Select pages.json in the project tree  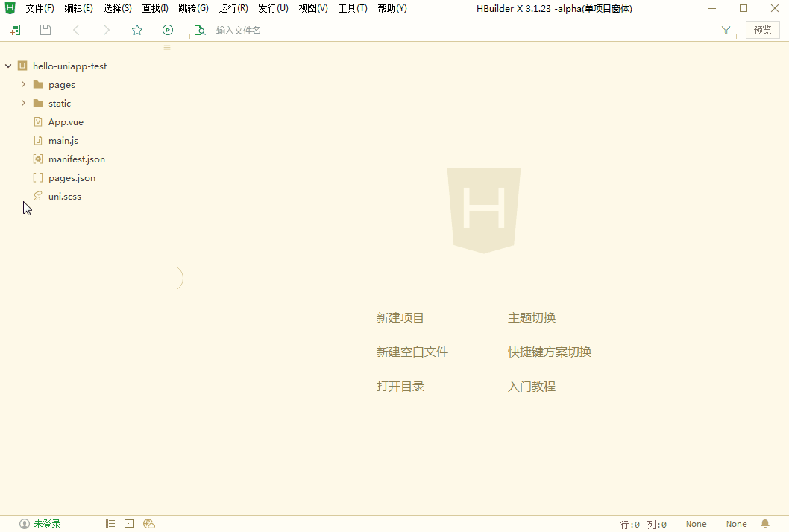(72, 177)
